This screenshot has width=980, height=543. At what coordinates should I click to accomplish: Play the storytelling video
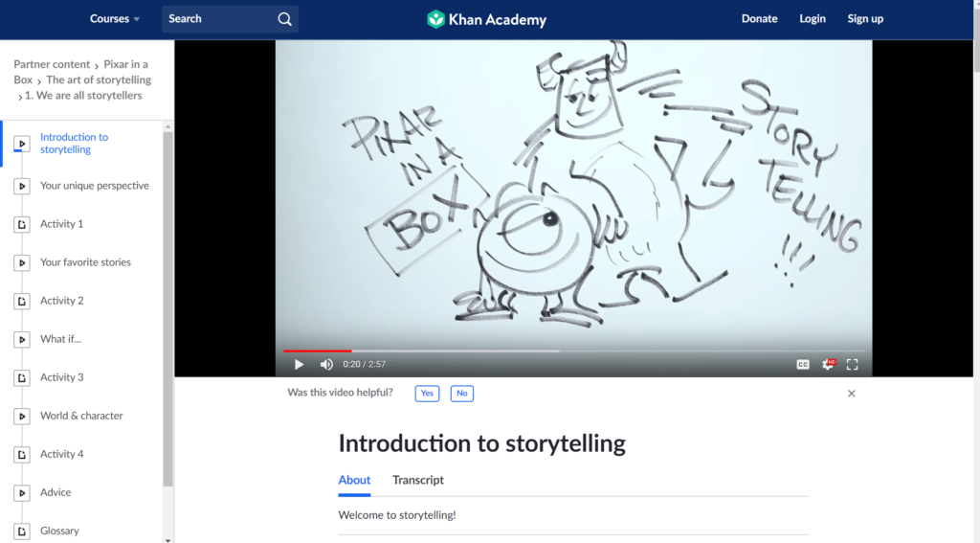pyautogui.click(x=299, y=364)
